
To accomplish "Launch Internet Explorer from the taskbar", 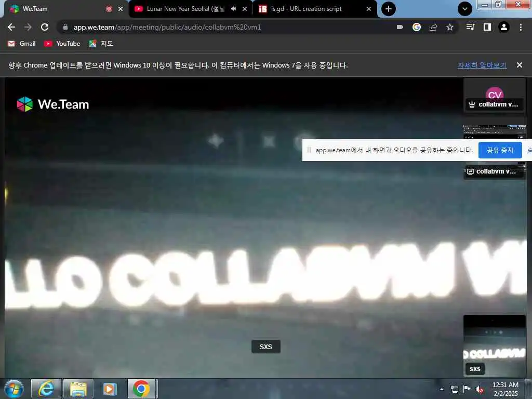I will [46, 389].
